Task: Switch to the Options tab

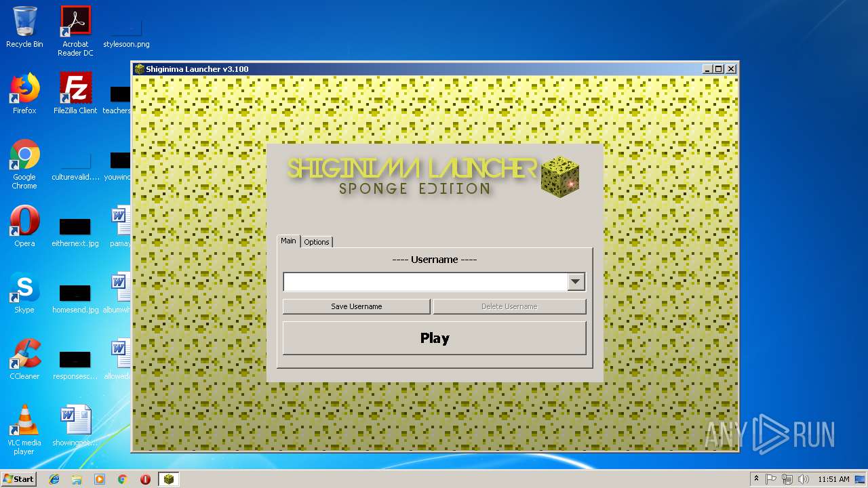Action: tap(317, 242)
